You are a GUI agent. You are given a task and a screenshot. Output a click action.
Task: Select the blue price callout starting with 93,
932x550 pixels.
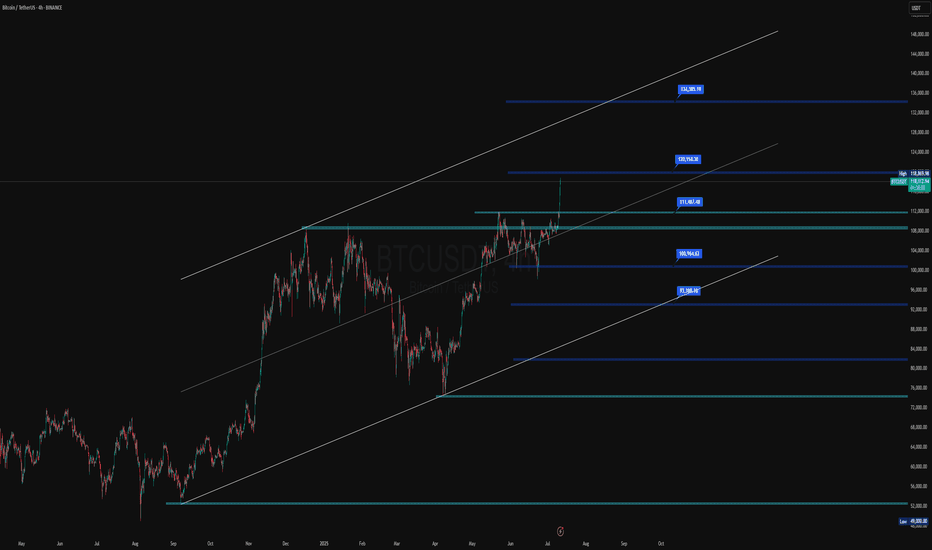[x=689, y=291]
